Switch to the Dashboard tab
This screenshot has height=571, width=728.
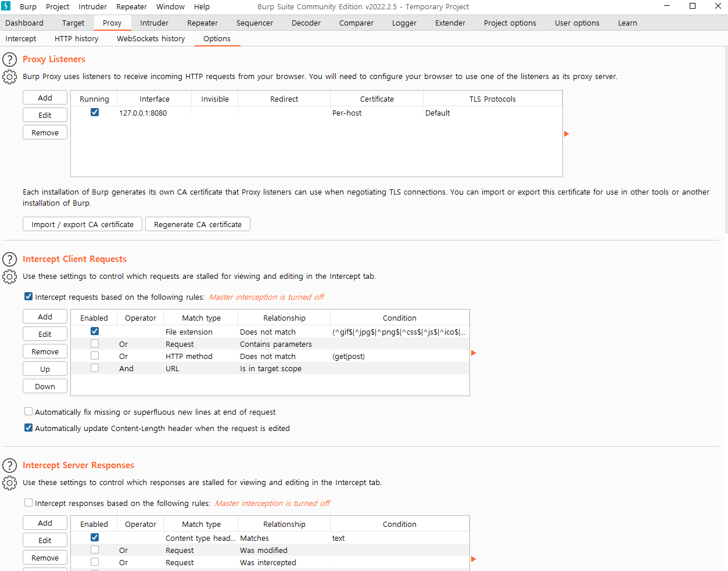point(24,23)
